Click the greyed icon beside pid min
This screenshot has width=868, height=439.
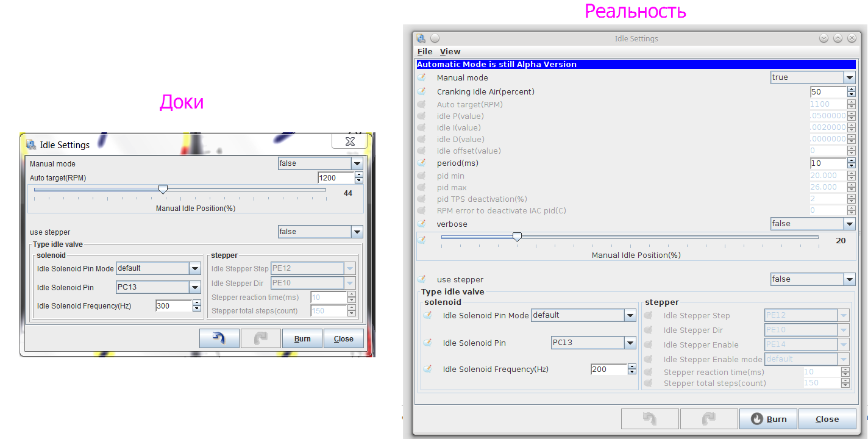click(x=421, y=176)
